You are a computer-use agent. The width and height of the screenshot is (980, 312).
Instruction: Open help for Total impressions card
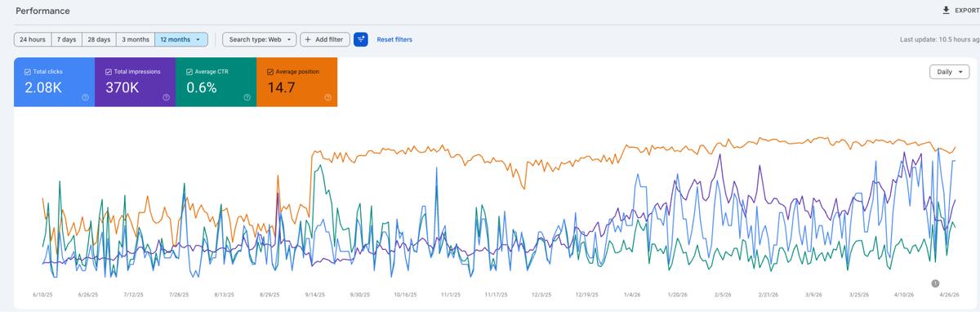166,97
